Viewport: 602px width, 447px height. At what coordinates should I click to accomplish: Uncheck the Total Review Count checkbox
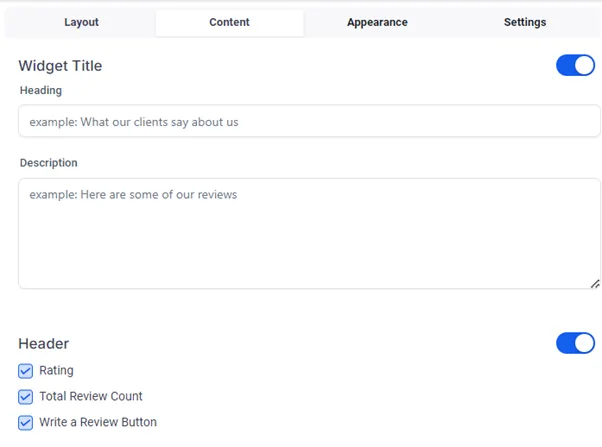click(x=25, y=397)
